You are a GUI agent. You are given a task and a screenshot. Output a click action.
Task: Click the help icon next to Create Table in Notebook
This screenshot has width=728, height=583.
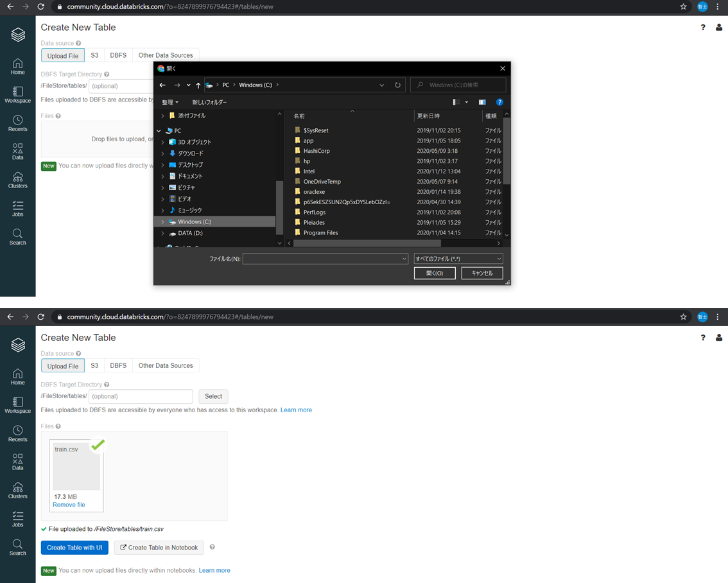212,547
